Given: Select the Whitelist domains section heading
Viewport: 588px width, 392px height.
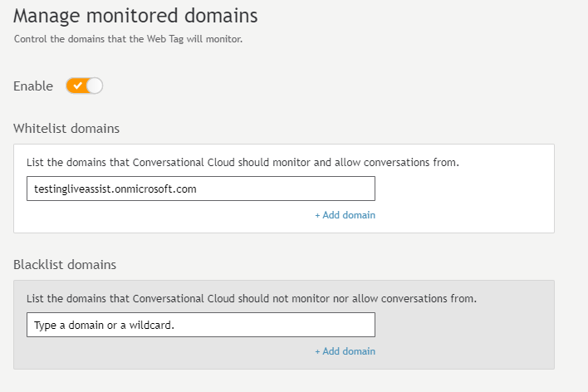Looking at the screenshot, I should 66,128.
